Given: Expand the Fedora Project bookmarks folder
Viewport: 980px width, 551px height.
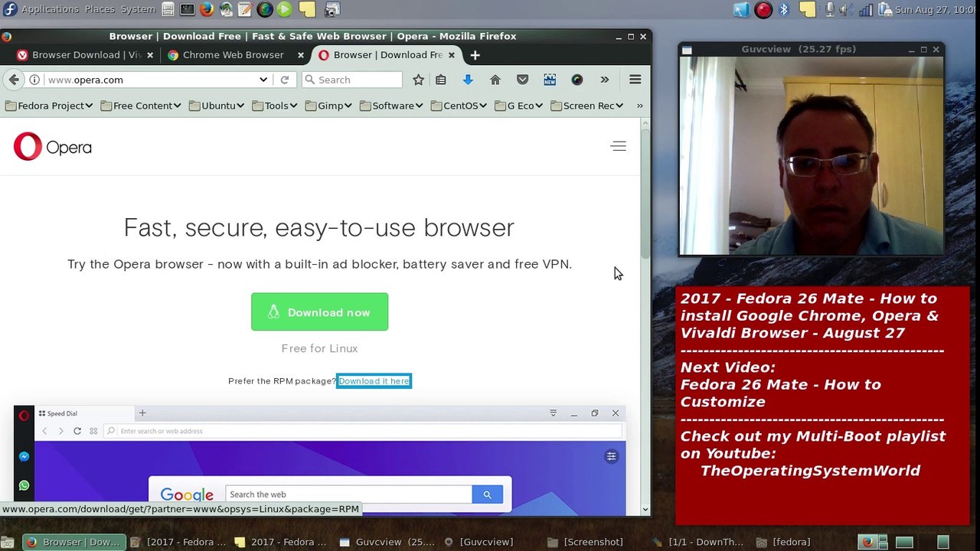Looking at the screenshot, I should 50,106.
